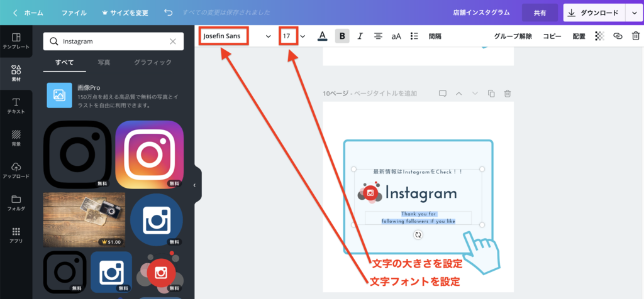Delete page 10 with trash icon

pyautogui.click(x=508, y=94)
